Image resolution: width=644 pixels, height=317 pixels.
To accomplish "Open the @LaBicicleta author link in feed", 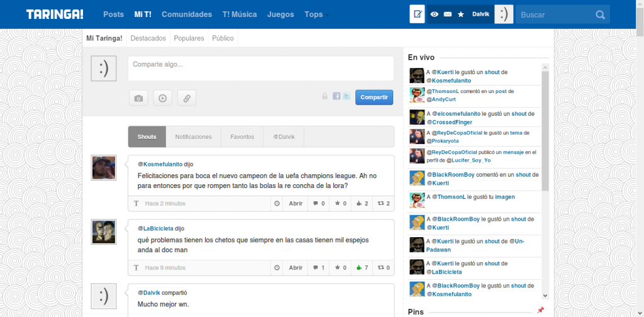I will click(x=155, y=228).
